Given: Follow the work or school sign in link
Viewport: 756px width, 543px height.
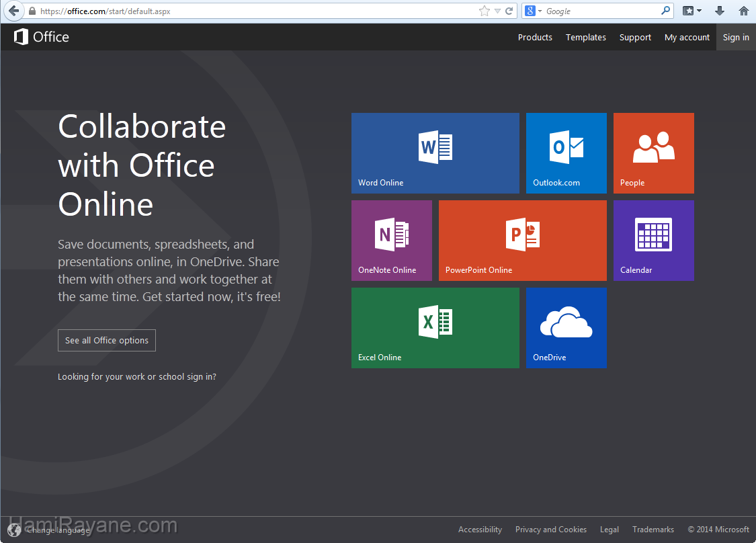Looking at the screenshot, I should pos(137,376).
